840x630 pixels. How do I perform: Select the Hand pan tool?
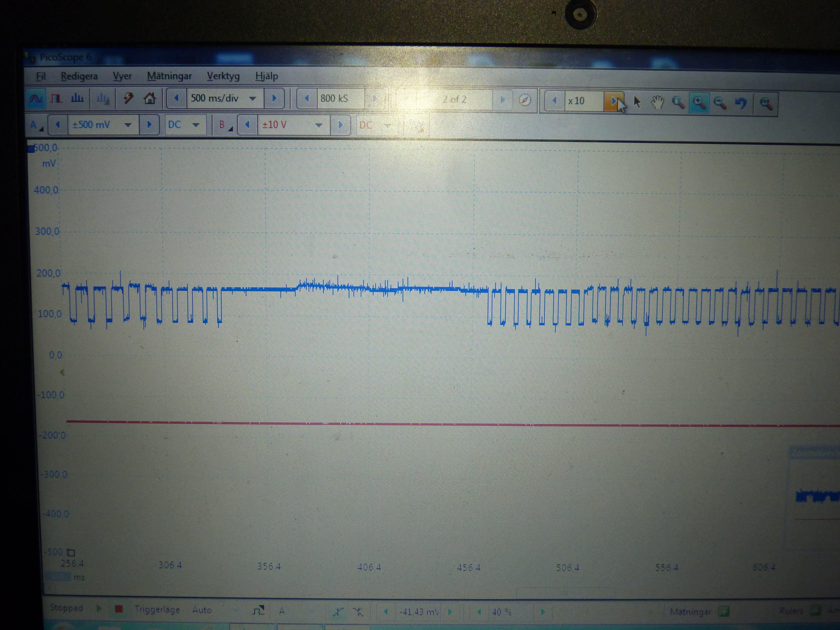(x=658, y=102)
